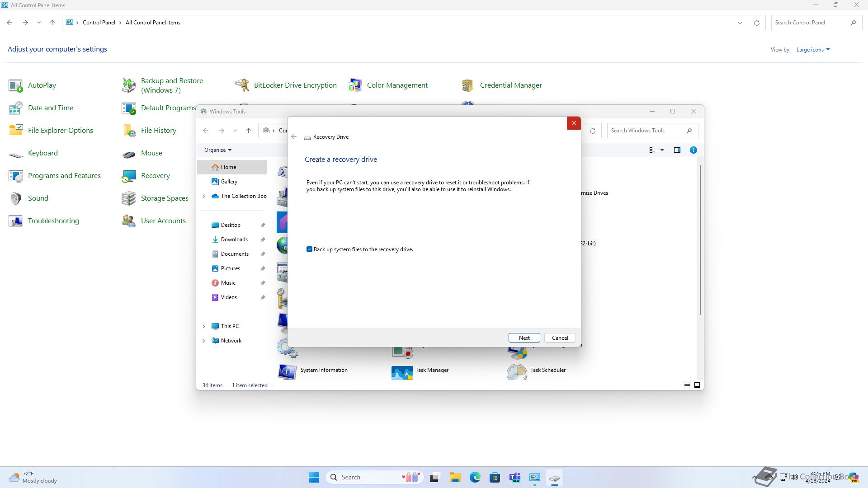Open User Accounts

pos(163,221)
